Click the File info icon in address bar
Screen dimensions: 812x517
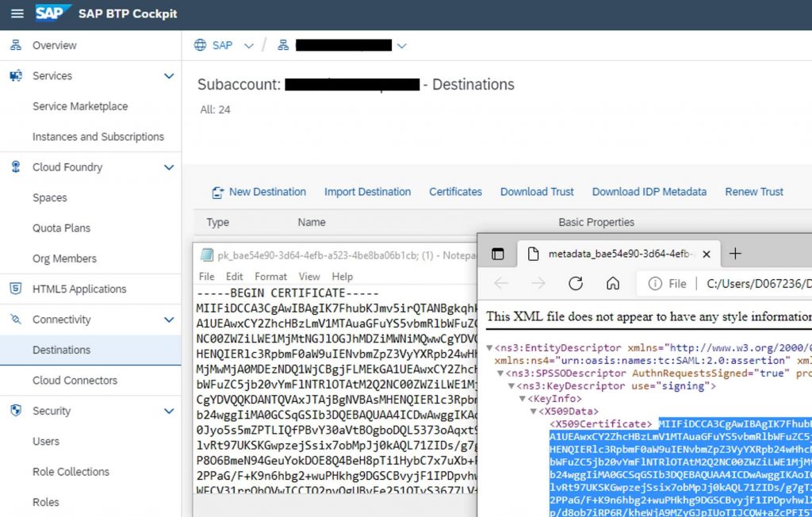click(x=655, y=283)
